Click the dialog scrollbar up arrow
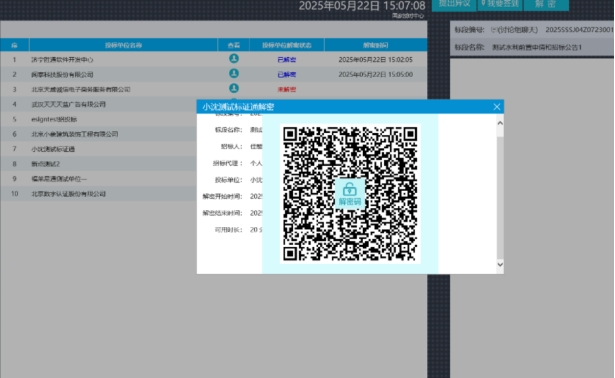This screenshot has width=615, height=378. pyautogui.click(x=500, y=123)
